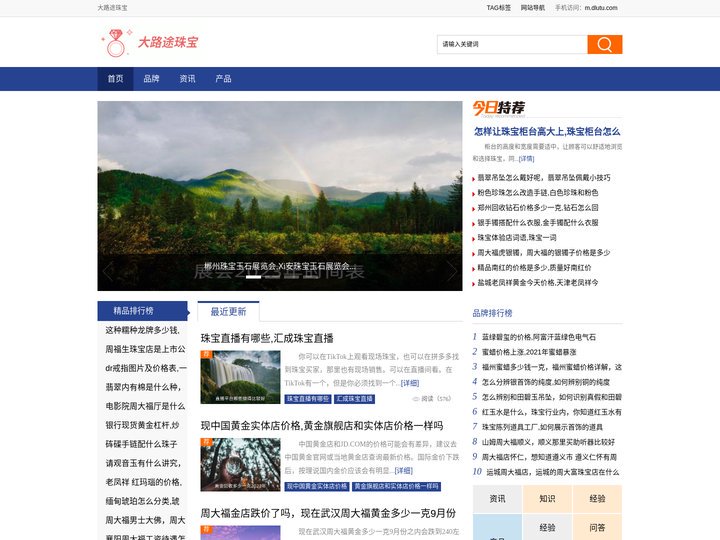
Task: Open 品牌排行榜 section heading
Action: pos(492,313)
